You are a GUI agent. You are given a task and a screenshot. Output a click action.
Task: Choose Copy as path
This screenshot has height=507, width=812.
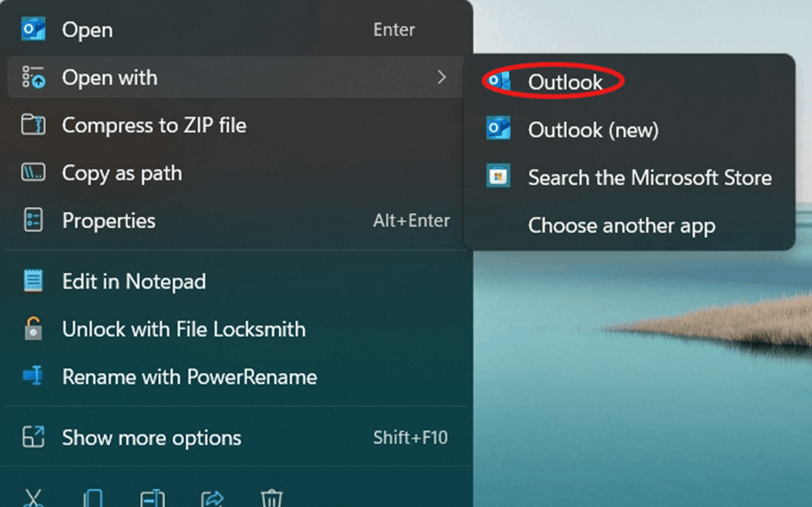pos(122,173)
